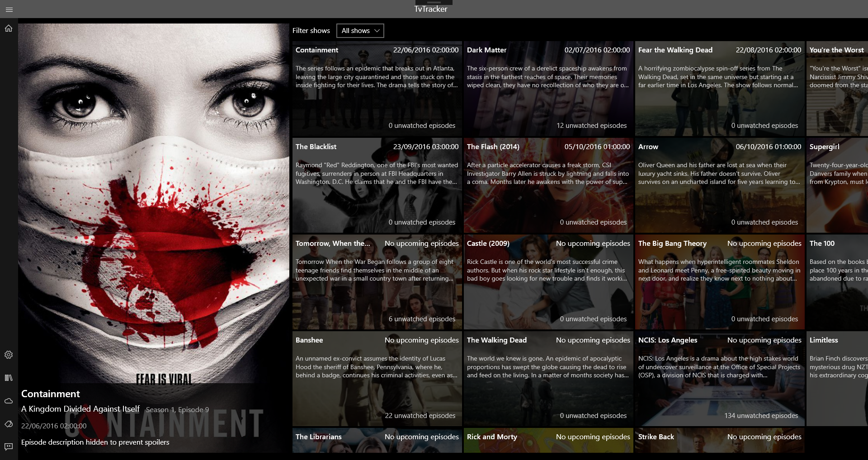Click air date 06/10/2016 01:00:00

[769, 147]
